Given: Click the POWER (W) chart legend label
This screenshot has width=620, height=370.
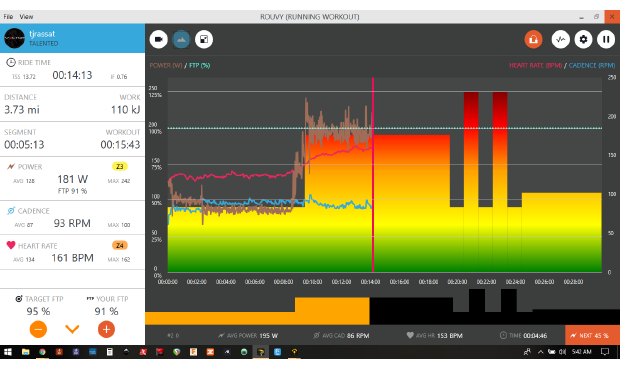Looking at the screenshot, I should (166, 66).
